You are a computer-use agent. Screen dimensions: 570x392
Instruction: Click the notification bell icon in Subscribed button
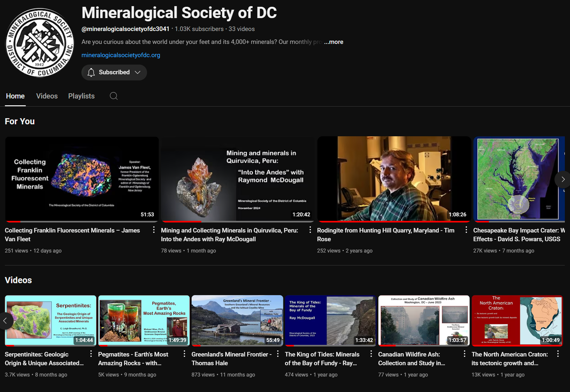pyautogui.click(x=91, y=72)
